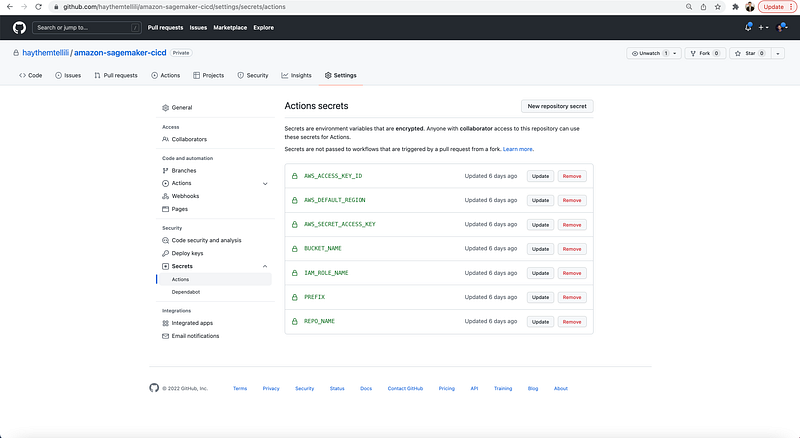
Task: Focus the Search or jump to field
Action: (86, 28)
